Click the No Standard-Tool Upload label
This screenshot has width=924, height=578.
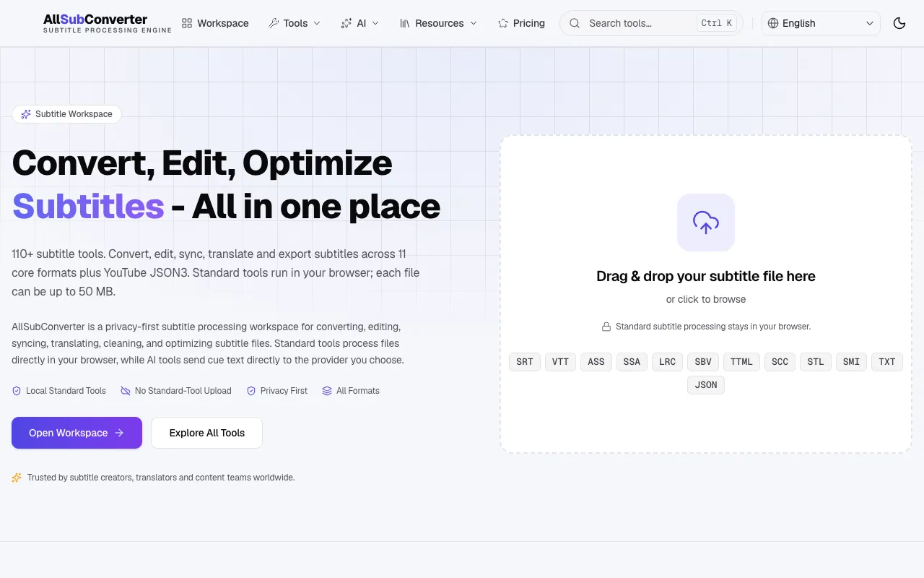[x=183, y=391]
